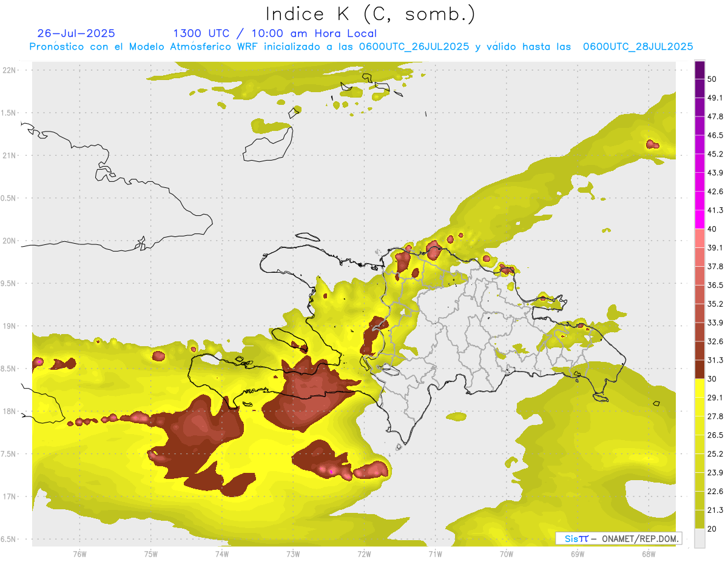Pick the gray colorbar swatch below value 20
The height and width of the screenshot is (562, 728).
[x=699, y=538]
